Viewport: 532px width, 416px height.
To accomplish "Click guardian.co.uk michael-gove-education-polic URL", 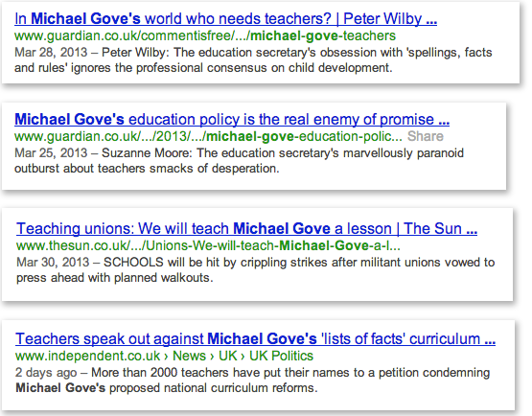I will pos(208,136).
